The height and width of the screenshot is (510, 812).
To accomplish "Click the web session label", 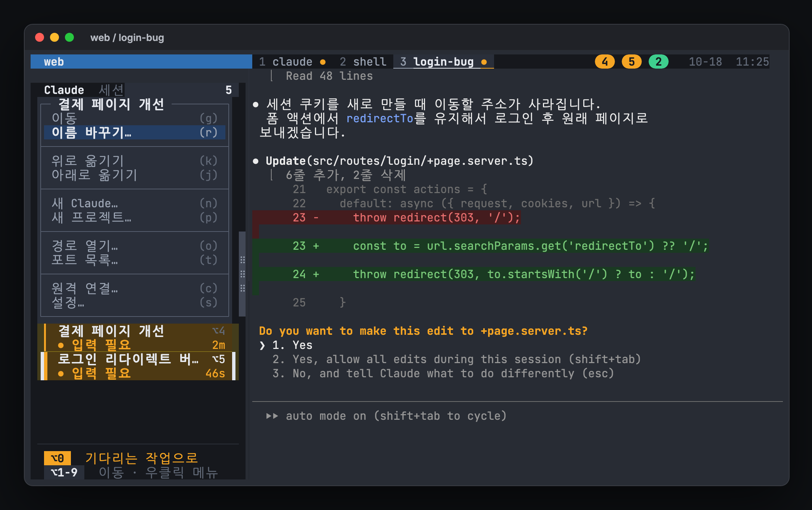I will [x=54, y=62].
